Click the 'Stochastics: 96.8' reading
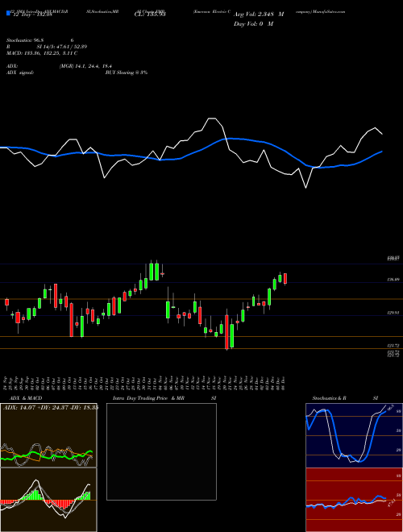The width and height of the screenshot is (403, 532). pyautogui.click(x=23, y=40)
